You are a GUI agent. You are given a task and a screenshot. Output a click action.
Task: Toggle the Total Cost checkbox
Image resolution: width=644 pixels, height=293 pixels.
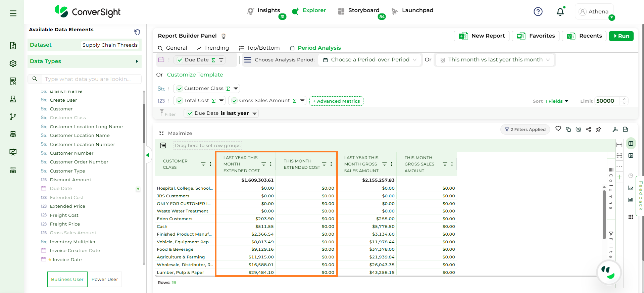(x=180, y=101)
